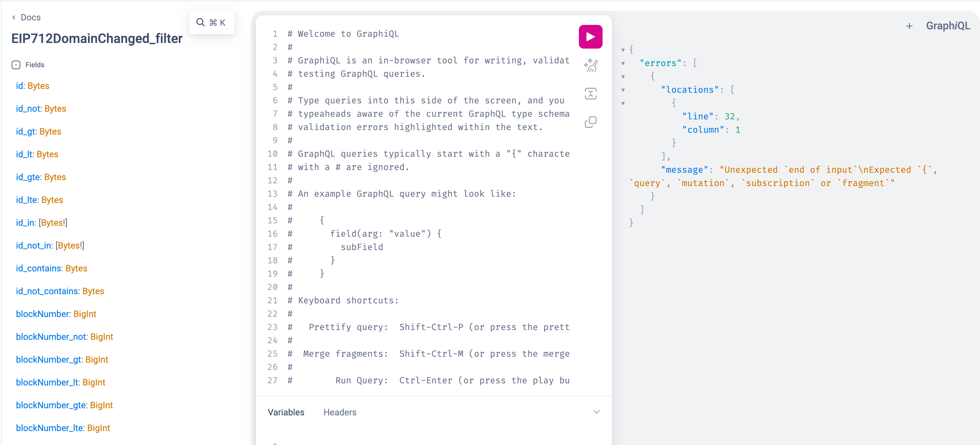Open docs search with magnifier icon
The height and width of the screenshot is (445, 980).
pyautogui.click(x=201, y=23)
